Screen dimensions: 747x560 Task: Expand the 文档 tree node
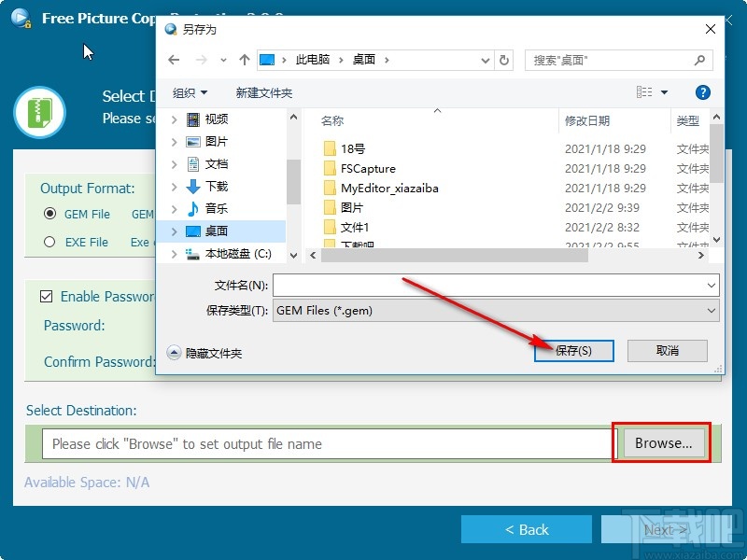(175, 164)
